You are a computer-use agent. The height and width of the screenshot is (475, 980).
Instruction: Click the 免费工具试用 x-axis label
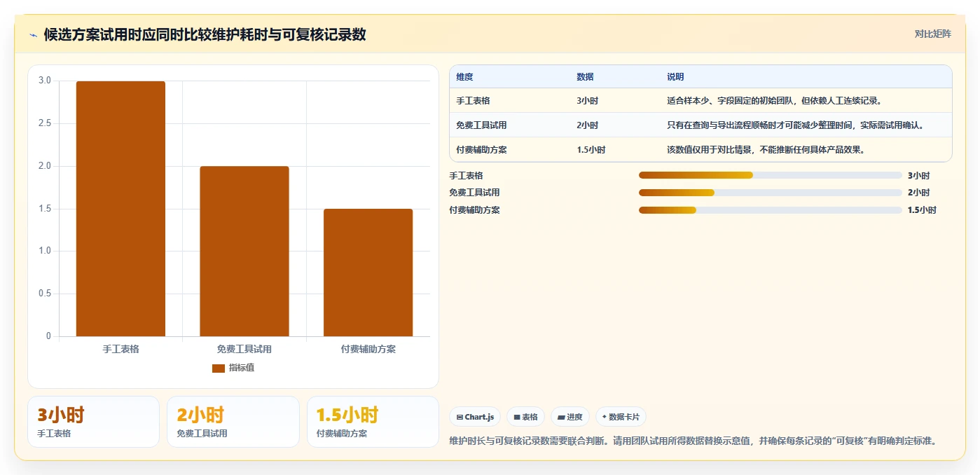[244, 349]
